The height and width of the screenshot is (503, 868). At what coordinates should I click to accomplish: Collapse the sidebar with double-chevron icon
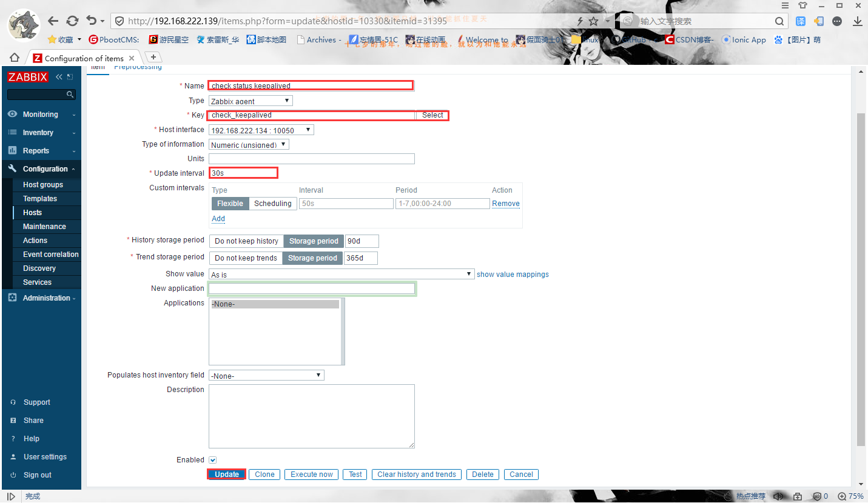[59, 77]
